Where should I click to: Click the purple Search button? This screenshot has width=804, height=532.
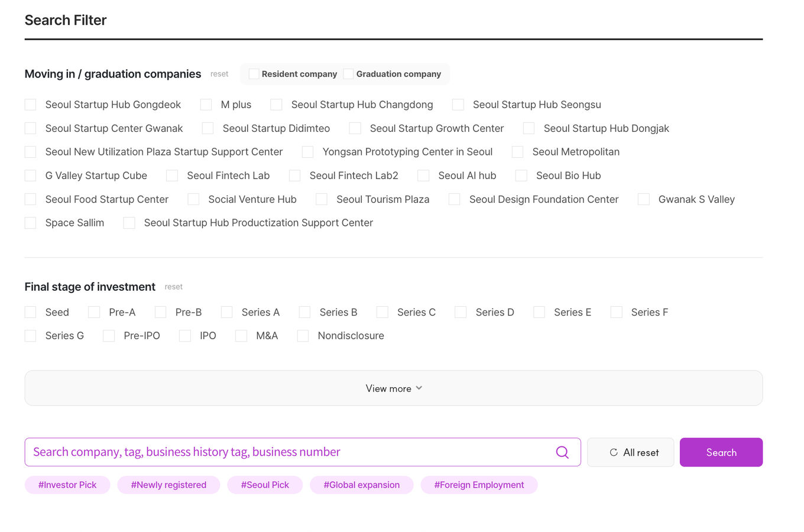721,452
